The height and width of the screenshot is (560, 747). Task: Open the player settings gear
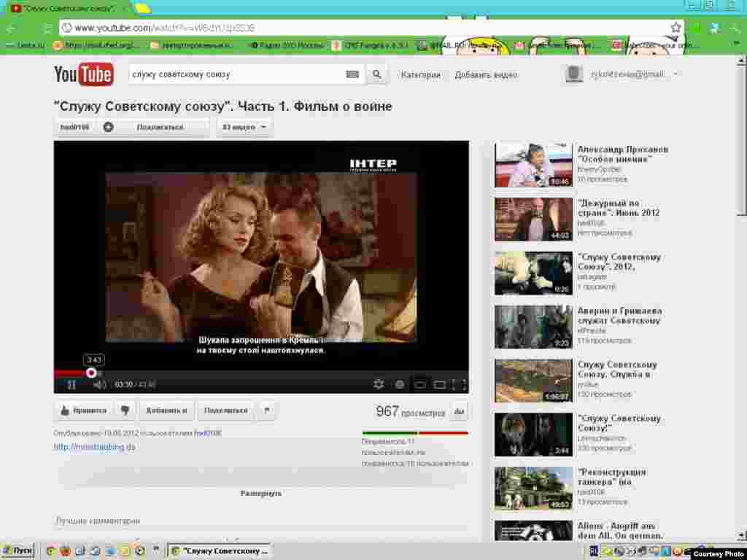[379, 384]
